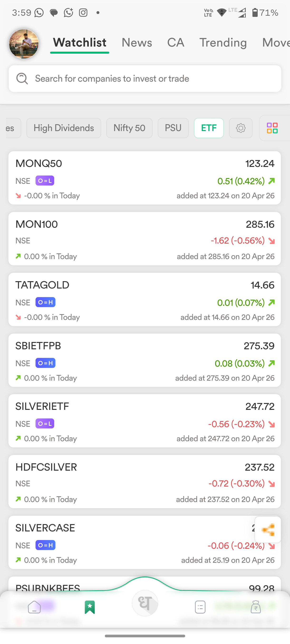Select the Nifty 50 watchlist chip

click(x=129, y=128)
